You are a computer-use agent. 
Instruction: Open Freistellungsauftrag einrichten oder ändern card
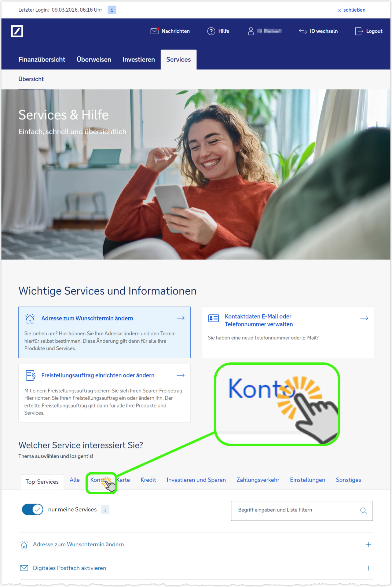[104, 393]
